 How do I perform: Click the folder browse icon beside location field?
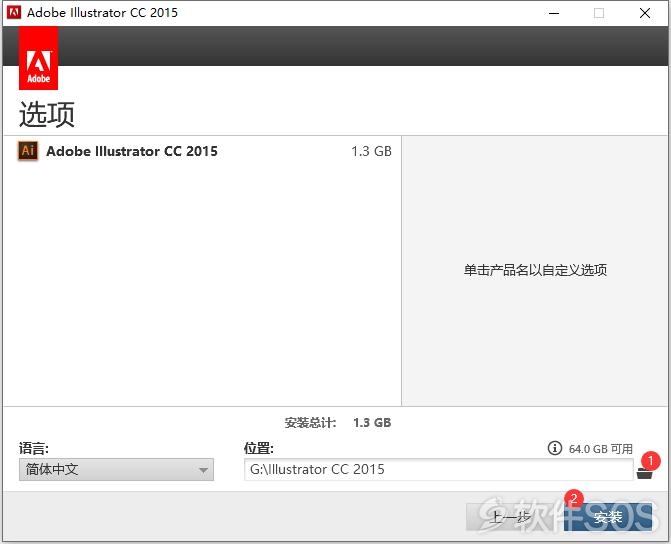644,473
